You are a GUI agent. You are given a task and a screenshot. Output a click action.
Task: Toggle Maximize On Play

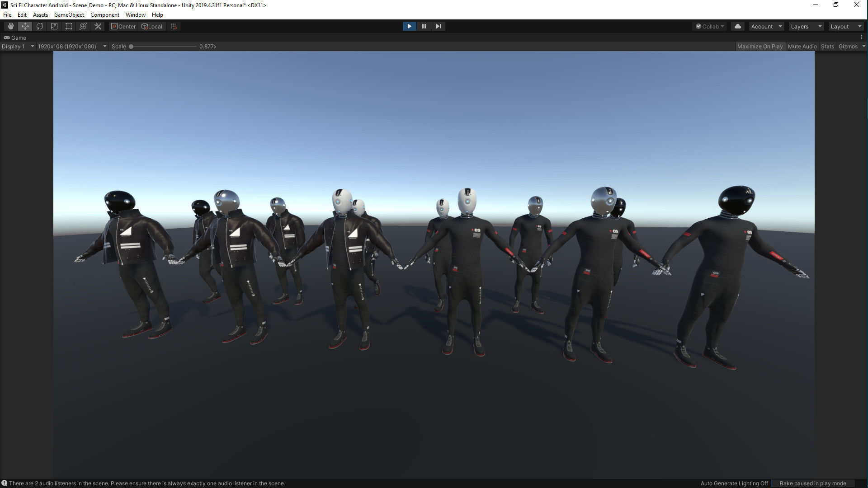(759, 46)
